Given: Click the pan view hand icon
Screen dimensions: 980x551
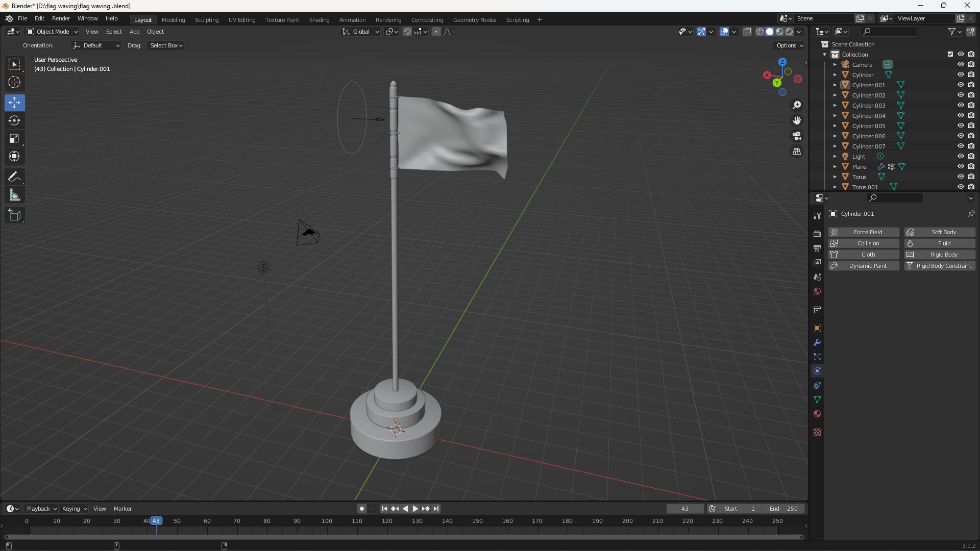Looking at the screenshot, I should point(796,120).
